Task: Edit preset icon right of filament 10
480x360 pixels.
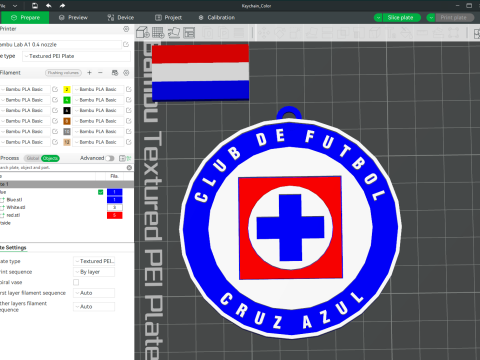Action: coord(129,131)
